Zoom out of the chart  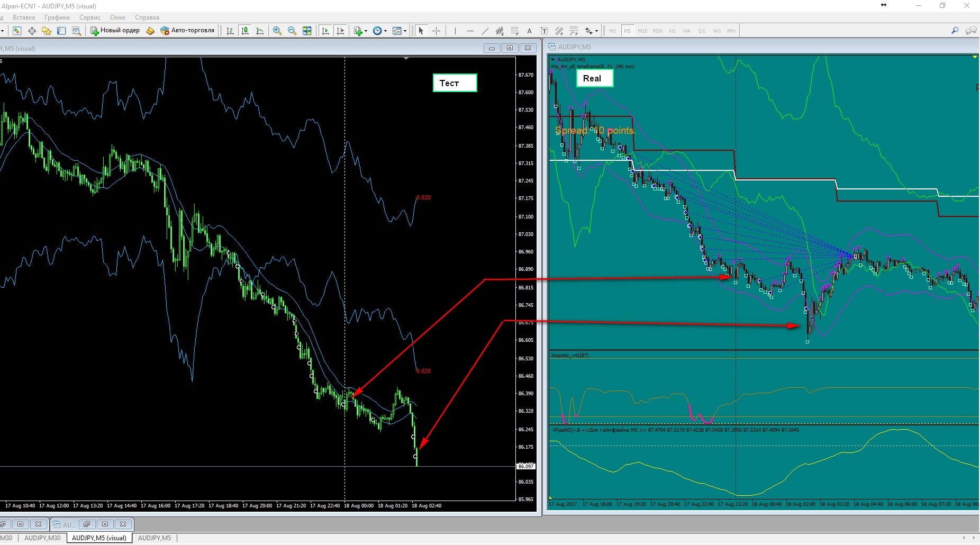point(292,31)
